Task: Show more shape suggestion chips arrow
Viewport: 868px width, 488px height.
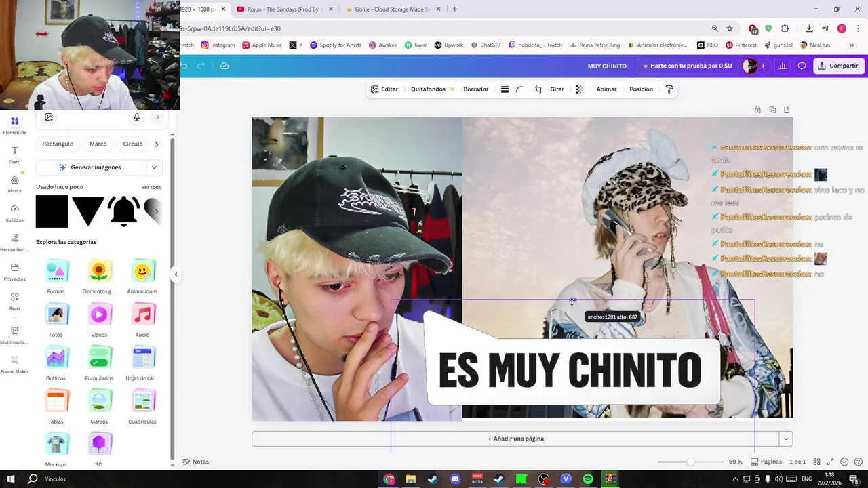Action: coord(157,144)
